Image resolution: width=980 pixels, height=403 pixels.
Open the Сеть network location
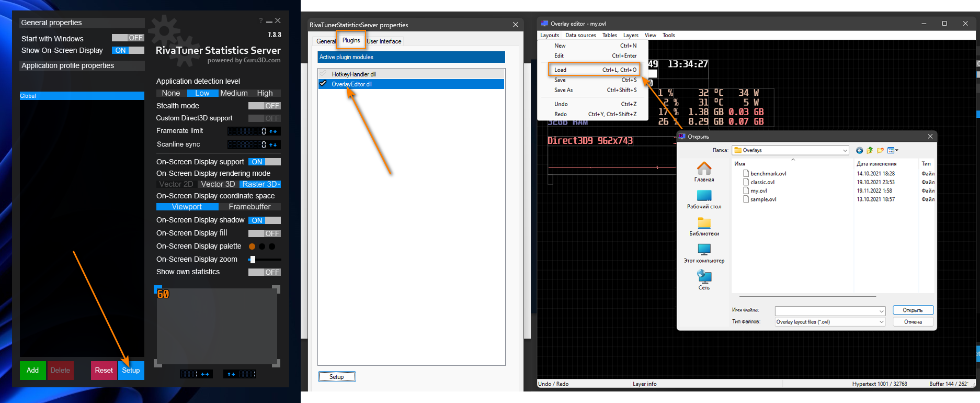pos(704,280)
